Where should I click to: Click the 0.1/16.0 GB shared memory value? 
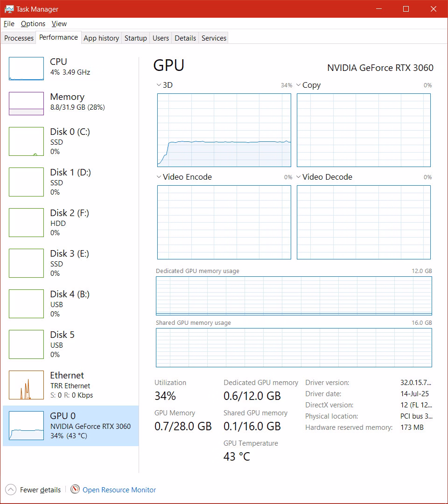pyautogui.click(x=252, y=426)
